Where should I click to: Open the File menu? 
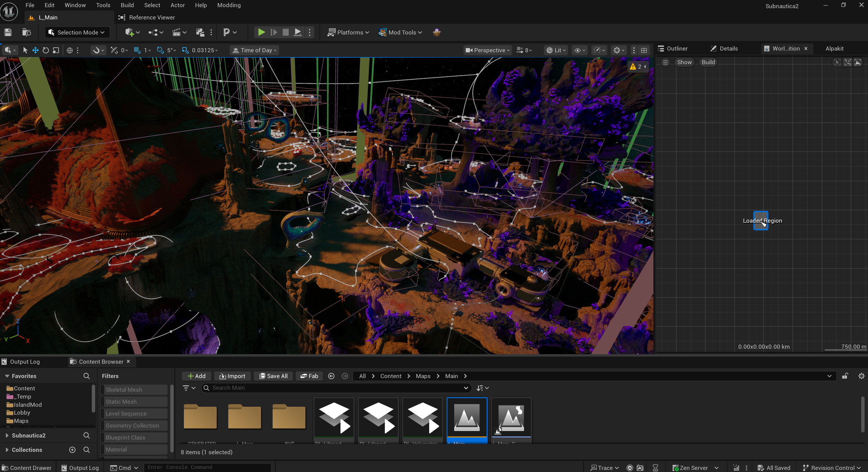click(30, 5)
